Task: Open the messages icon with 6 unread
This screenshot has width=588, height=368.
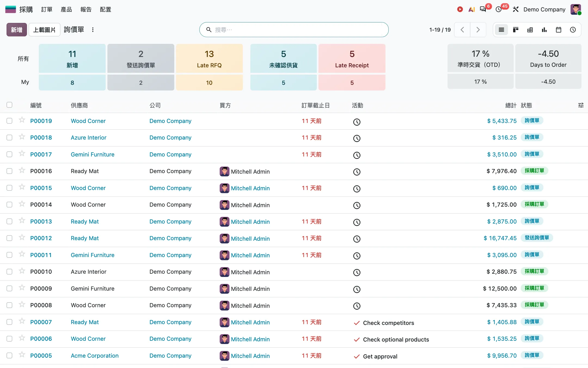Action: tap(483, 9)
